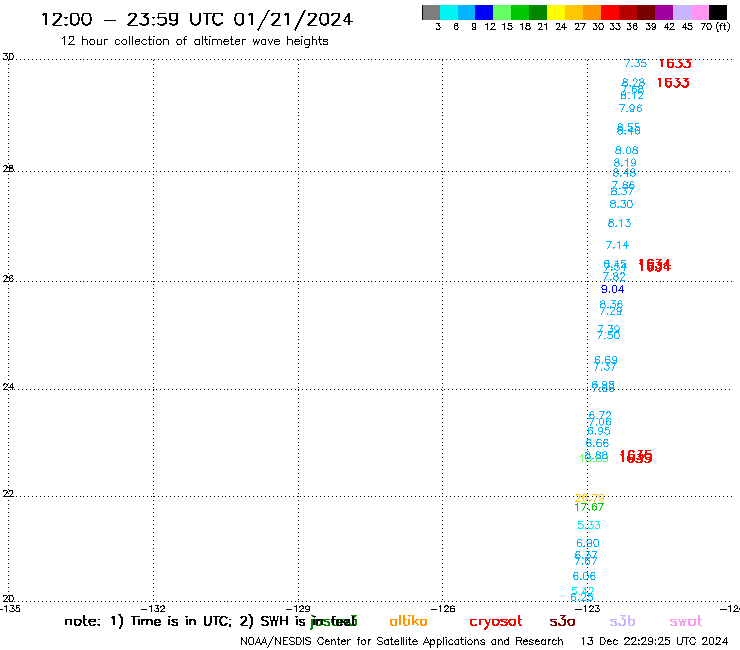
Task: Select the 8.13 wave height reading
Action: [619, 223]
